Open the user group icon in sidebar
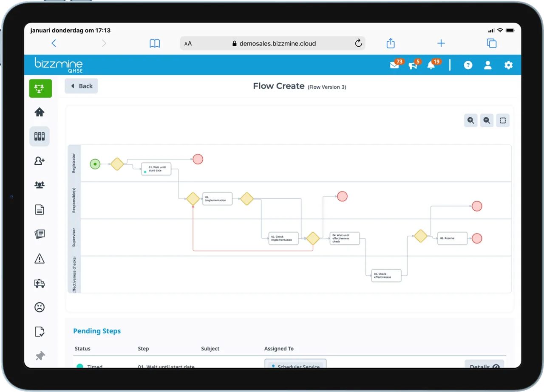This screenshot has height=392, width=544. pyautogui.click(x=40, y=185)
